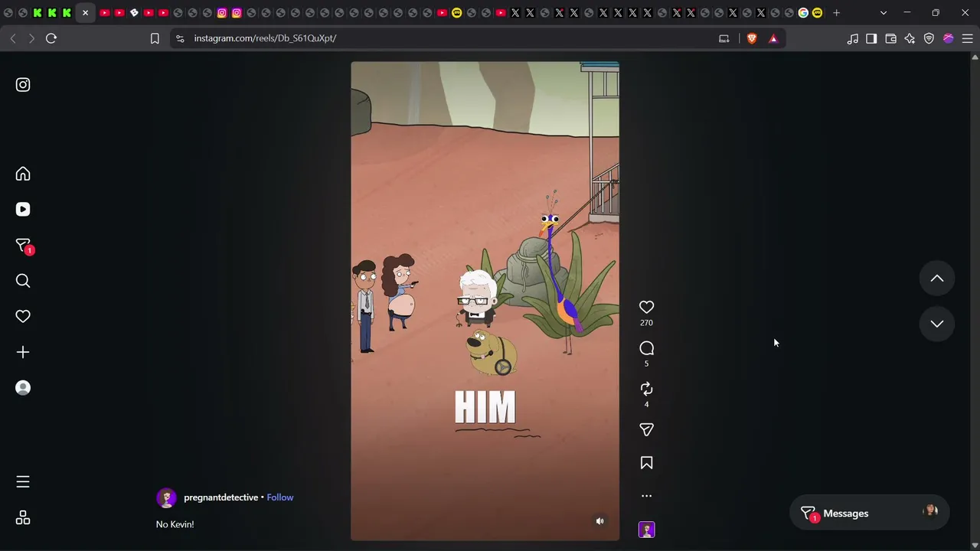Open the More hamburger menu in the sidebar

point(23,481)
